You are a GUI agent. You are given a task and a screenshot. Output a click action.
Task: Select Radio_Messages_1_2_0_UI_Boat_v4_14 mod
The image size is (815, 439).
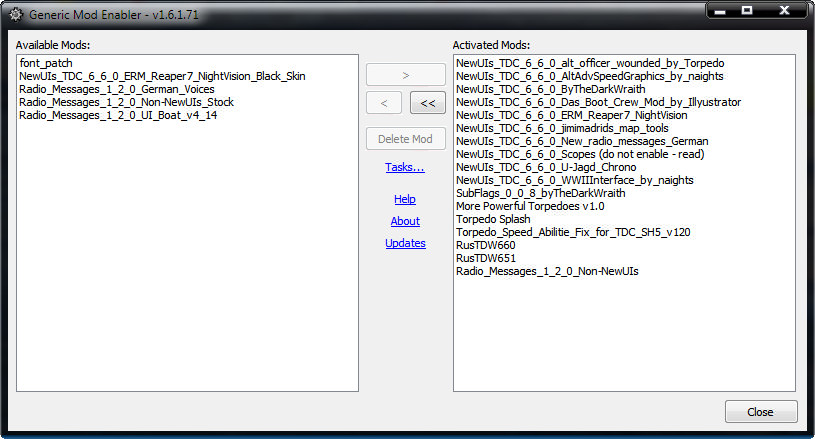(118, 115)
